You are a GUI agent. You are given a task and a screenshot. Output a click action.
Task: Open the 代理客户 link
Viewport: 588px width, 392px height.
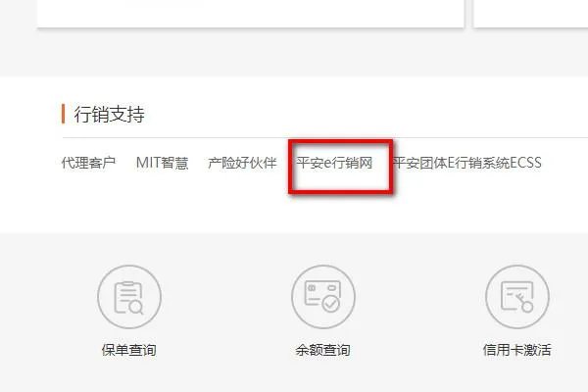pos(88,163)
